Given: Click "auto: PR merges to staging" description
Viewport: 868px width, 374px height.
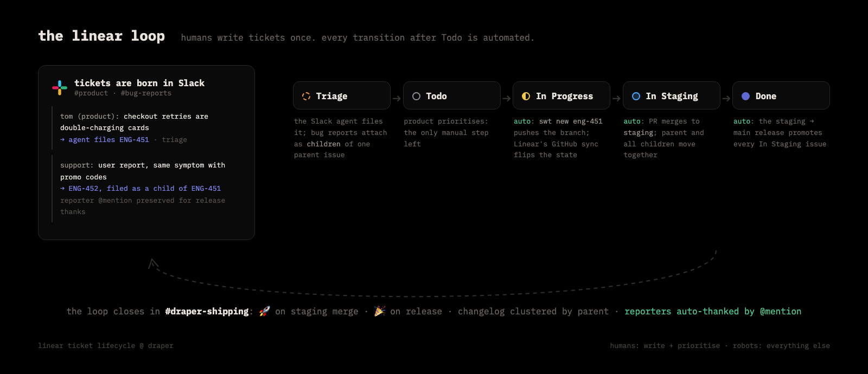Looking at the screenshot, I should (x=663, y=138).
